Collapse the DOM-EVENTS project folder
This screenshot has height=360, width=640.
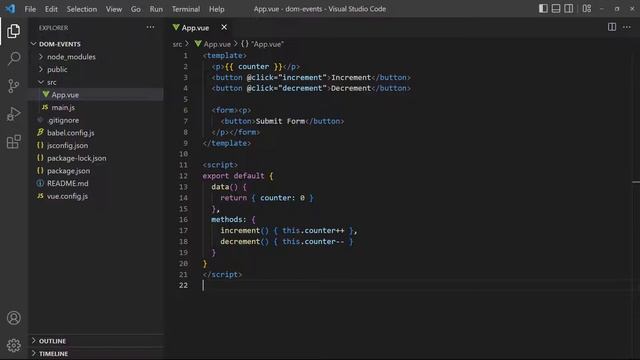click(x=96, y=44)
